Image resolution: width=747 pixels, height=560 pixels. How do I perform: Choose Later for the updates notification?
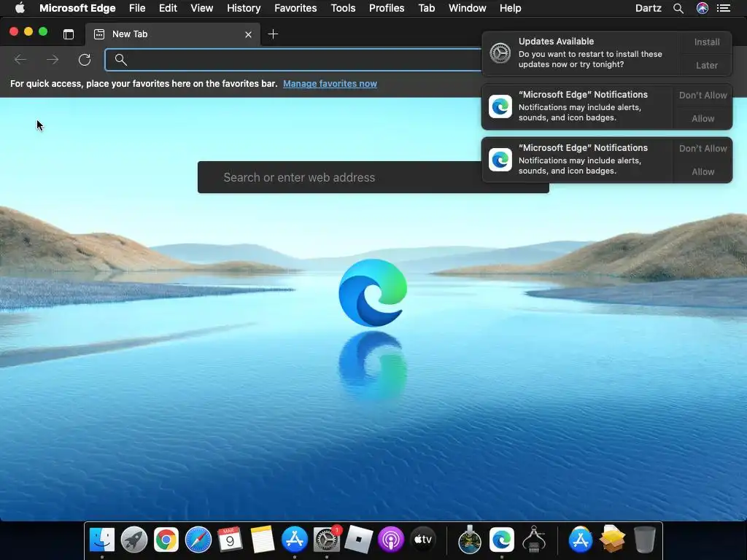706,65
